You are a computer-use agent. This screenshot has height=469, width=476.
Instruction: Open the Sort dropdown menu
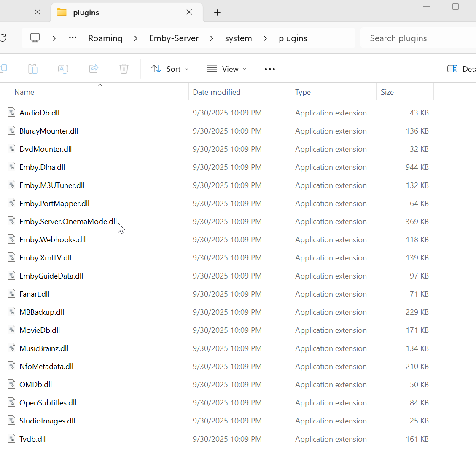click(170, 69)
